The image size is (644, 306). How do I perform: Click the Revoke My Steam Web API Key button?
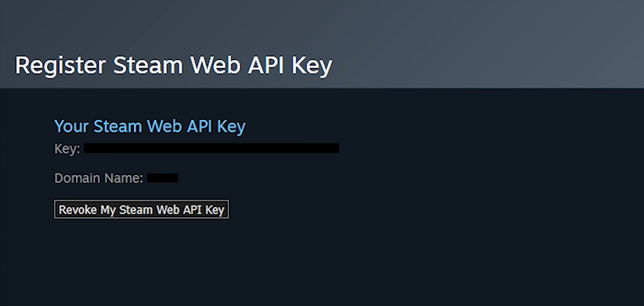point(141,209)
